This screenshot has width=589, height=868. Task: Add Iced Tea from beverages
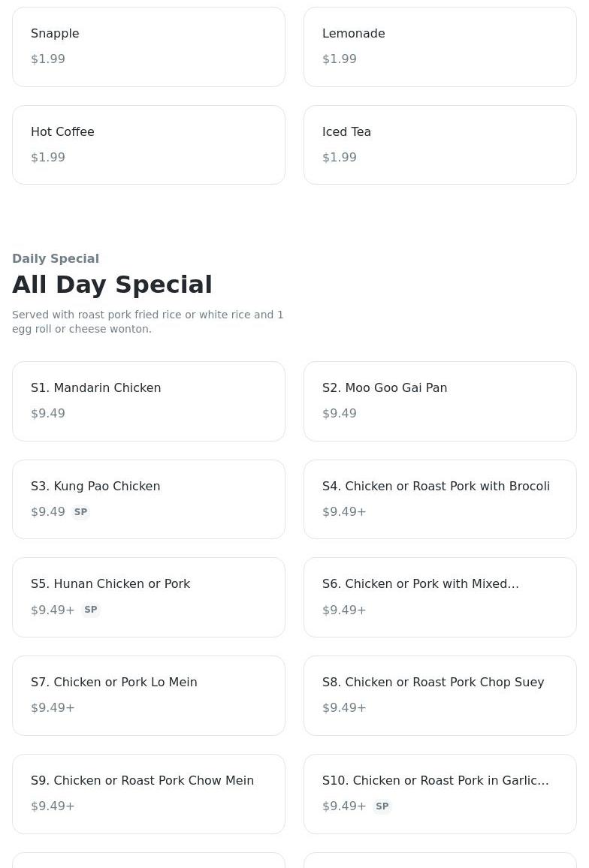pyautogui.click(x=439, y=145)
